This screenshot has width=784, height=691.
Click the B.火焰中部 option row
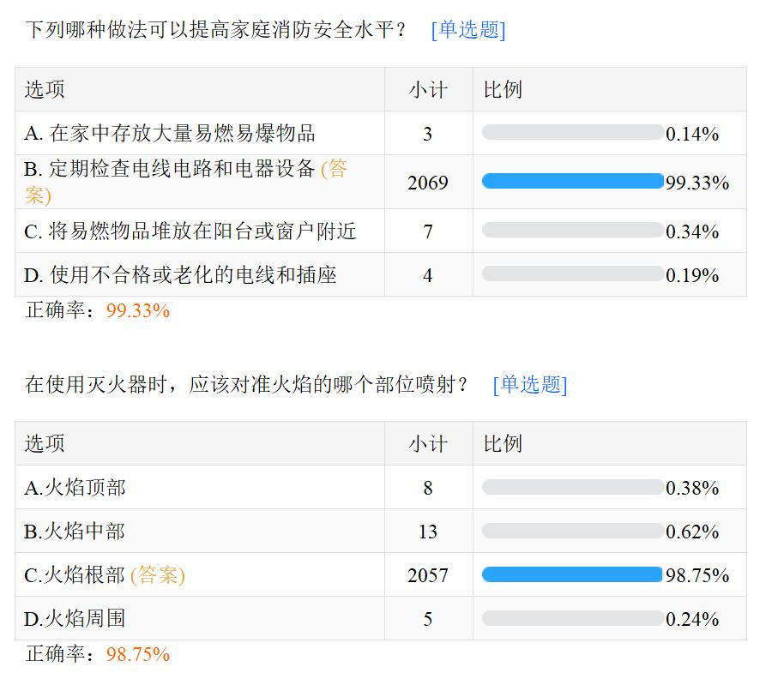point(75,532)
